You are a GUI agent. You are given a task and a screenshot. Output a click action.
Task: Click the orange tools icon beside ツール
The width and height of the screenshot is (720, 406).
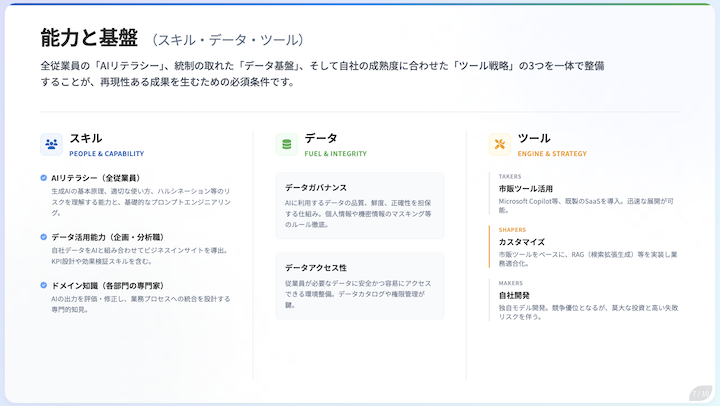click(x=500, y=144)
